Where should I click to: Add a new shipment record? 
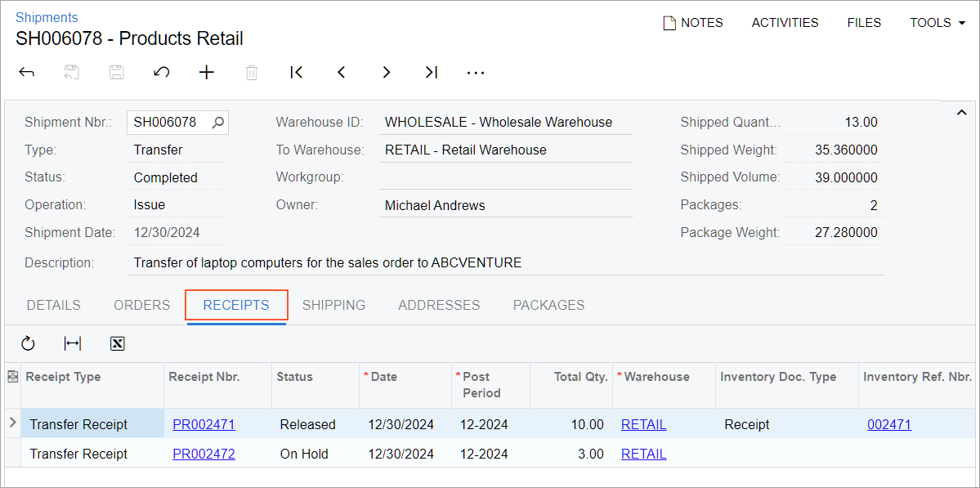[206, 73]
